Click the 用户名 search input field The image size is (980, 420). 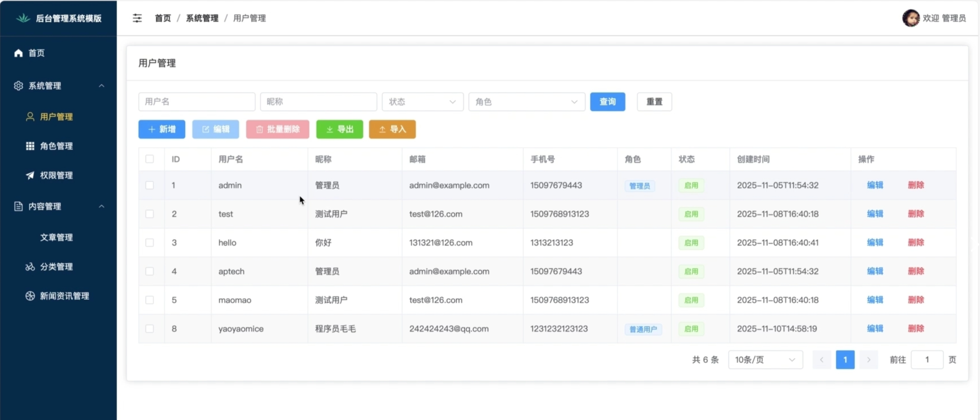click(x=197, y=102)
